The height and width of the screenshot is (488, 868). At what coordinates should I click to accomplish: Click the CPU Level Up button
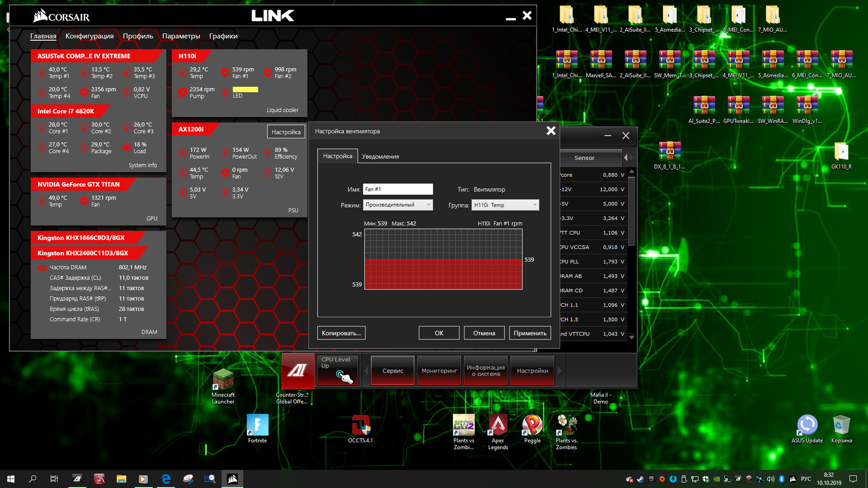pyautogui.click(x=337, y=370)
